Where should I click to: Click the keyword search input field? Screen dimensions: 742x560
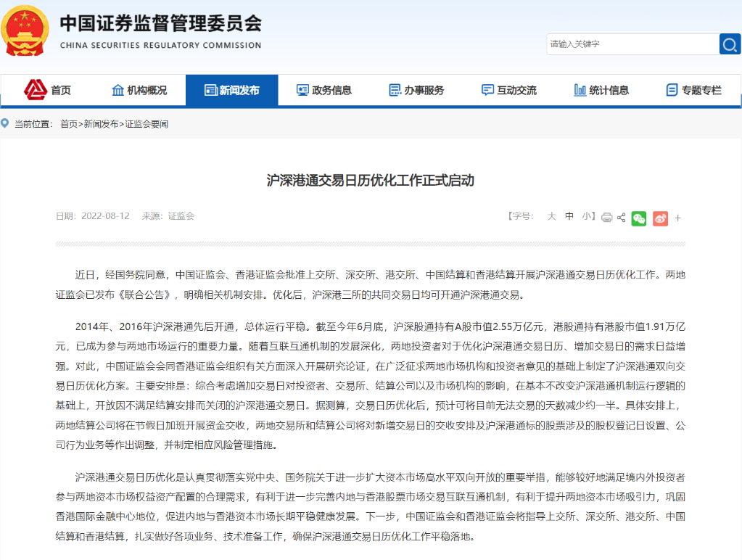[632, 44]
